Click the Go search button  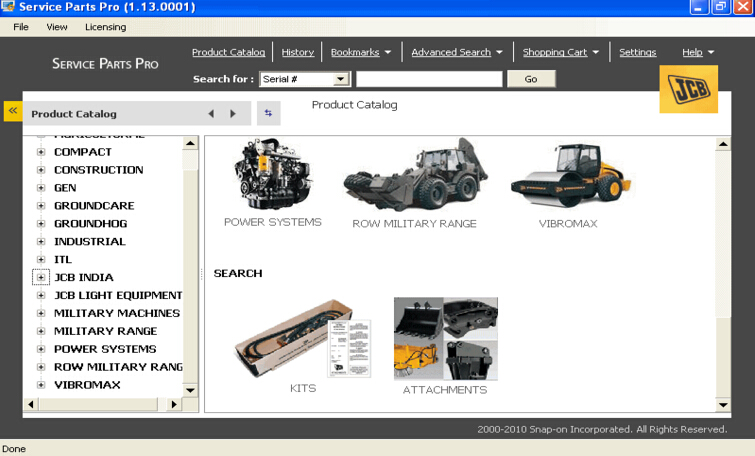tap(531, 79)
